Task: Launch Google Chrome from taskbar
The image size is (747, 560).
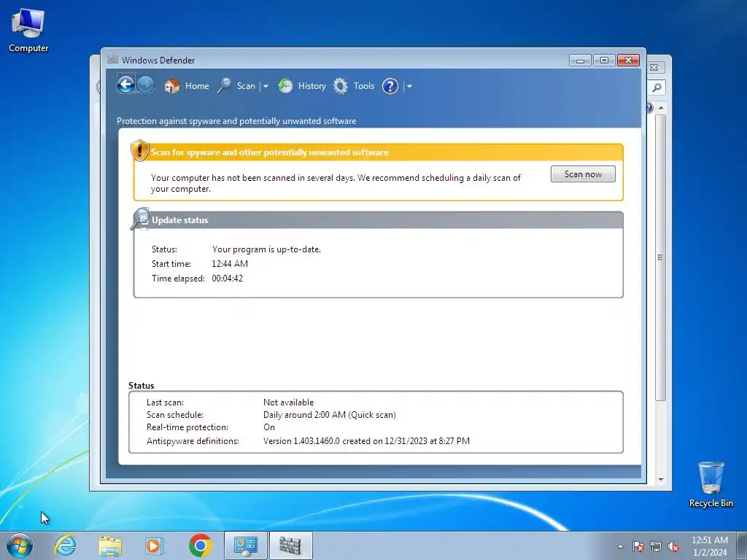Action: pyautogui.click(x=200, y=545)
